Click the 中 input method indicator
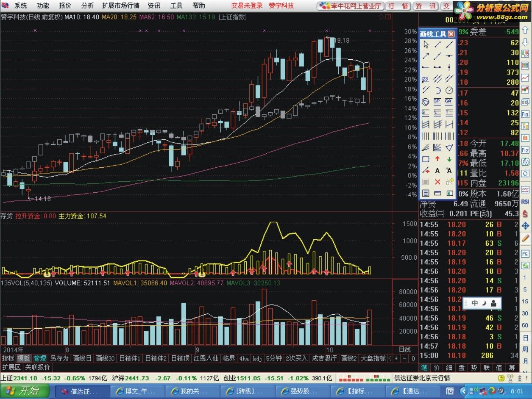532x399 pixels. point(474,303)
